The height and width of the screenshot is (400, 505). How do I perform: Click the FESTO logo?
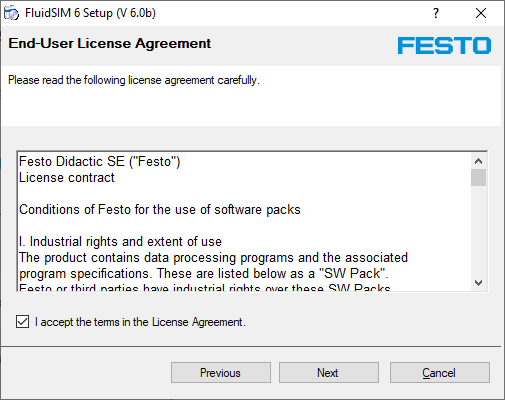pyautogui.click(x=444, y=45)
